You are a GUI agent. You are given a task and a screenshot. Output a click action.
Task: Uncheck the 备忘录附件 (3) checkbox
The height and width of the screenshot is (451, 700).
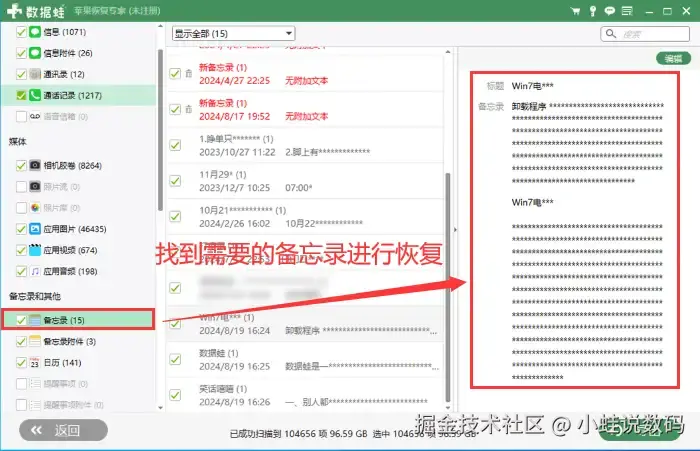pos(21,342)
